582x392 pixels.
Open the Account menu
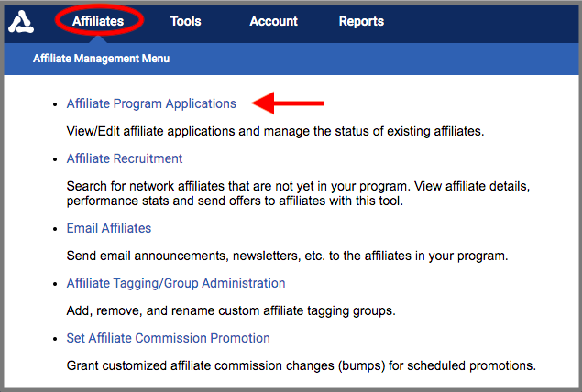[x=273, y=21]
